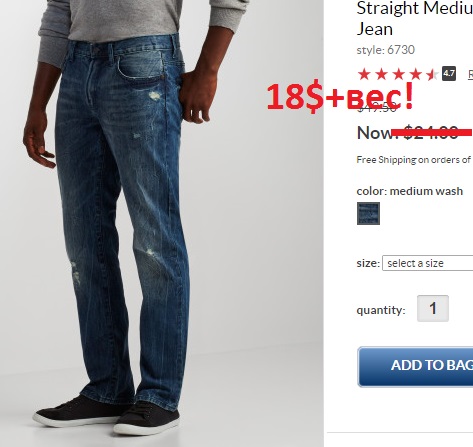The width and height of the screenshot is (473, 447).
Task: Click the fourth red rating star
Action: (416, 74)
